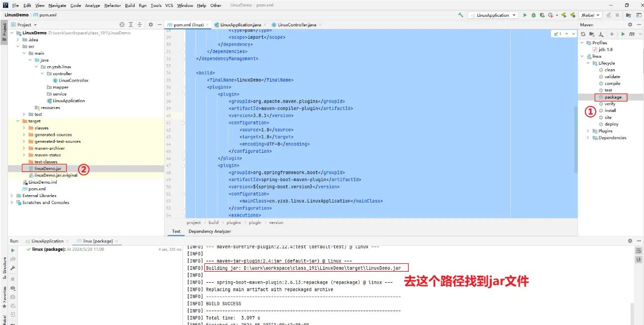Switch to LinuxController.java editor tab
Viewport: 644px width, 325px height.
tap(296, 24)
